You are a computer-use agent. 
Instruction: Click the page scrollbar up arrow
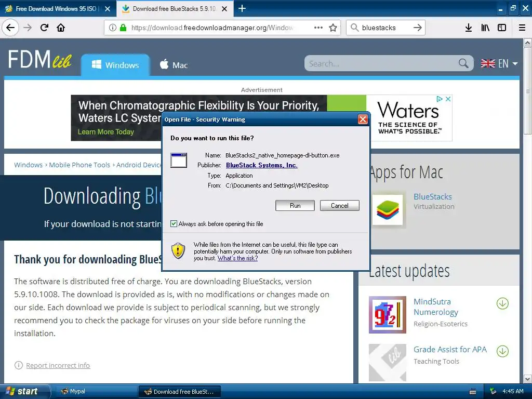click(527, 43)
